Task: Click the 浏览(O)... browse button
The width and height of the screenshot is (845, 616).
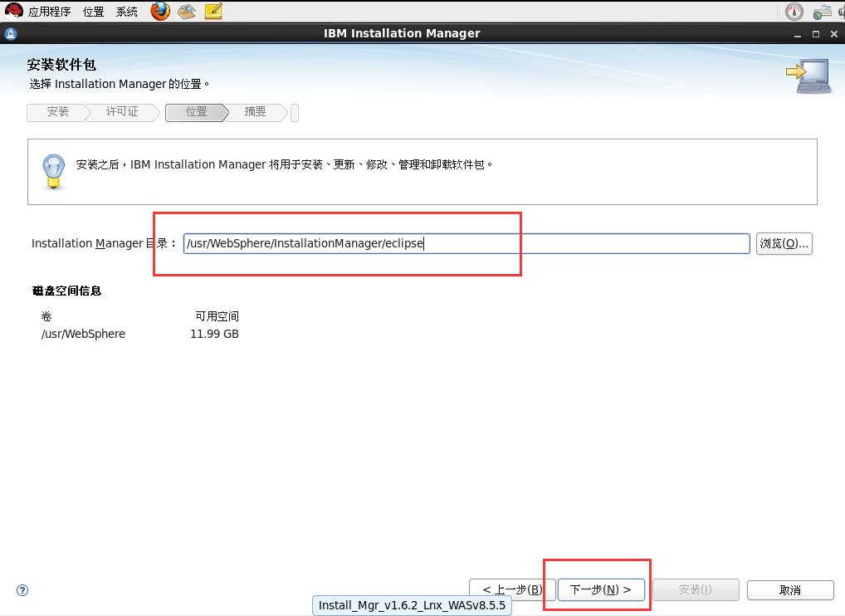Action: [x=784, y=243]
